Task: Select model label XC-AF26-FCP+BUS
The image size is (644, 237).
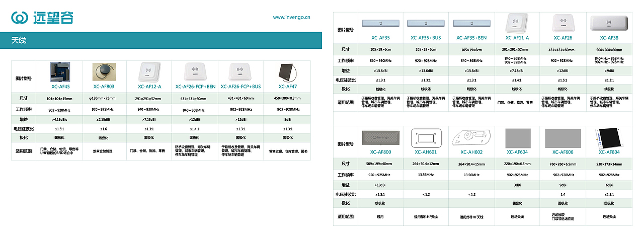Action: coord(240,87)
